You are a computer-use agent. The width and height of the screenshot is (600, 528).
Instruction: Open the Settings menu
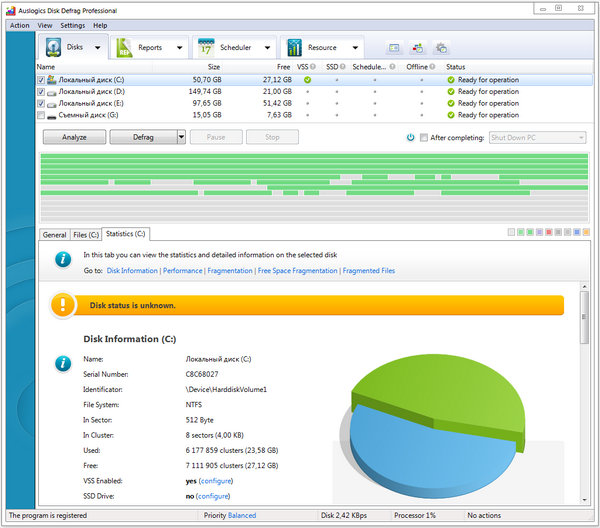pyautogui.click(x=72, y=24)
